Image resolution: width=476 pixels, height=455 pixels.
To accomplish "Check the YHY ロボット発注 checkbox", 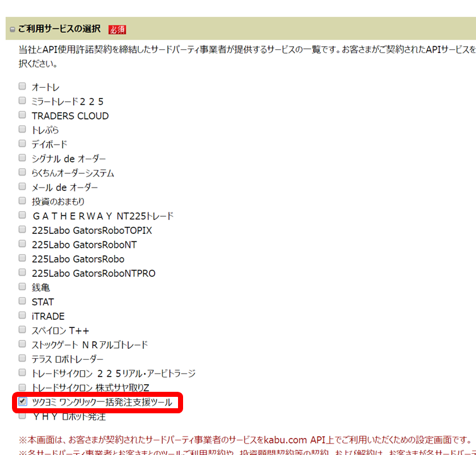I will coord(22,415).
